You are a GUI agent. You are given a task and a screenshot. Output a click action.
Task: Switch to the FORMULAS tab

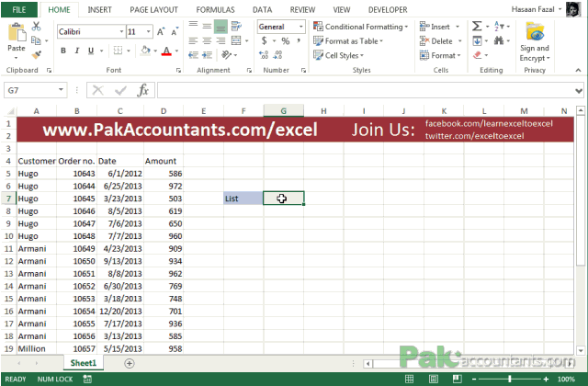[215, 10]
